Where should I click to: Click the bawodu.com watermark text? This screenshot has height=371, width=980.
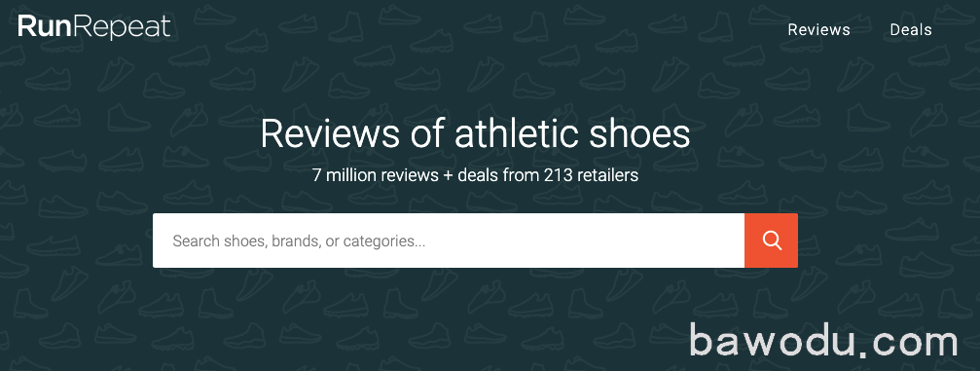823,342
